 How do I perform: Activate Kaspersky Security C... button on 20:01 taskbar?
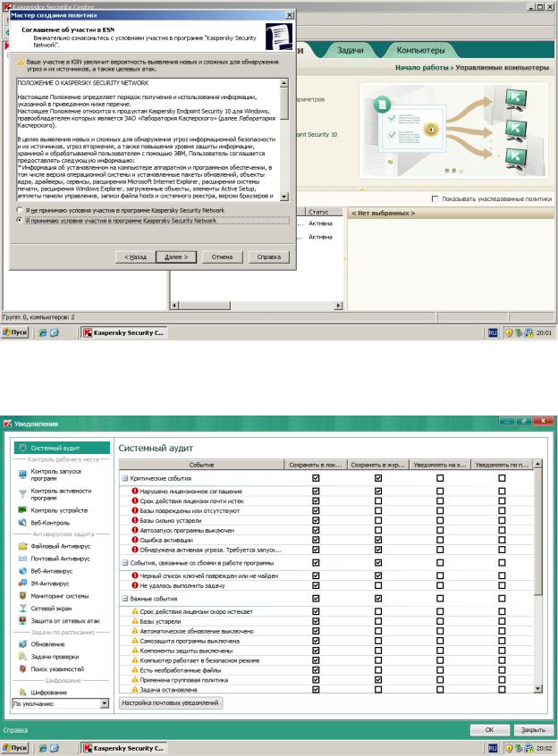tap(124, 332)
